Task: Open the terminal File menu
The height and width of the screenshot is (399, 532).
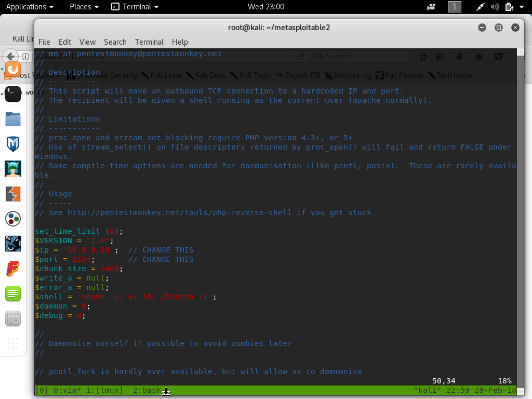Action: [x=44, y=42]
